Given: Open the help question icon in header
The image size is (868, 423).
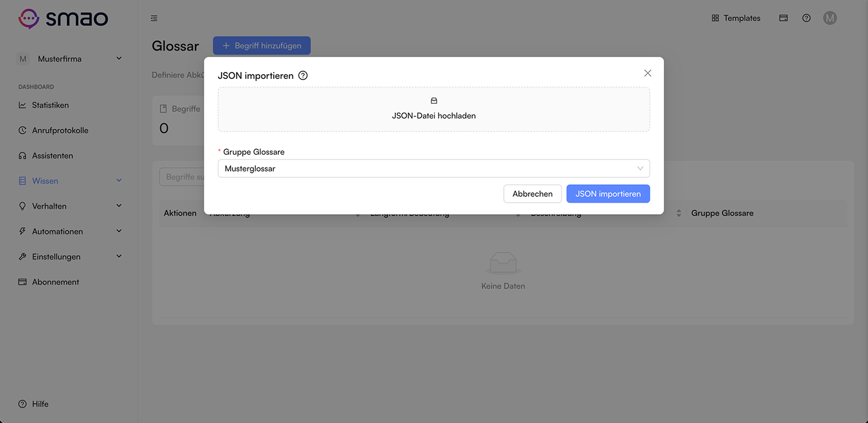Looking at the screenshot, I should coord(806,18).
